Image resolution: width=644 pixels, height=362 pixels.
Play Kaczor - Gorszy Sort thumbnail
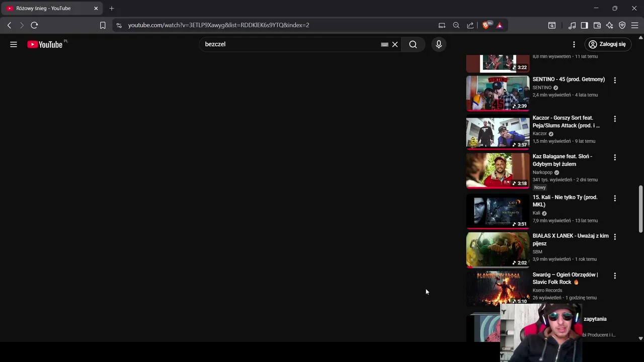(x=498, y=132)
